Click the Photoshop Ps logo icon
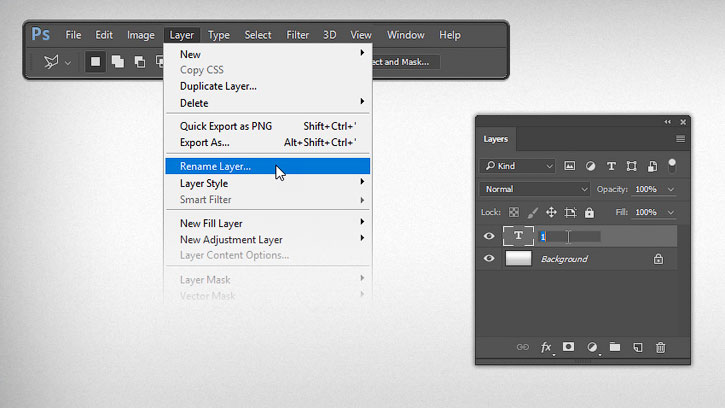Viewport: 725px width, 408px height. [41, 35]
